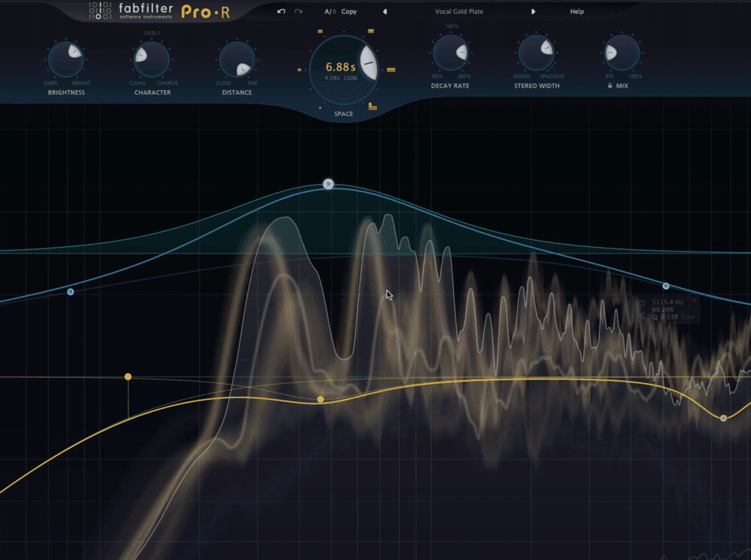Viewport: 751px width, 560px height.
Task: Click the 4.59s 150% readout under decay time
Action: (341, 78)
